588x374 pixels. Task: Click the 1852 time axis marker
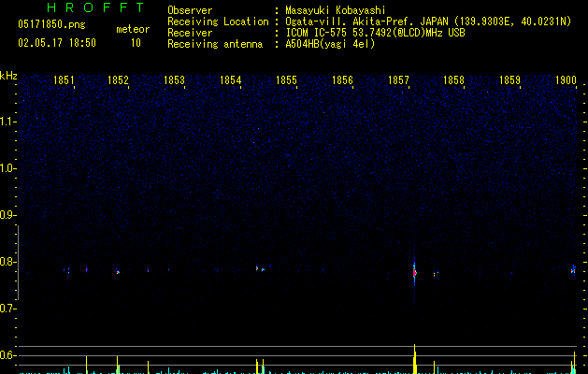click(x=118, y=80)
